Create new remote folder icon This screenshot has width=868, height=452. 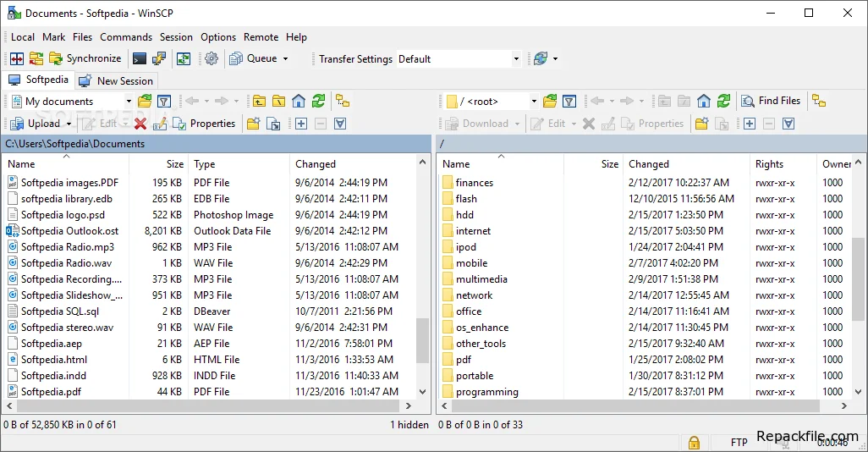pos(701,124)
